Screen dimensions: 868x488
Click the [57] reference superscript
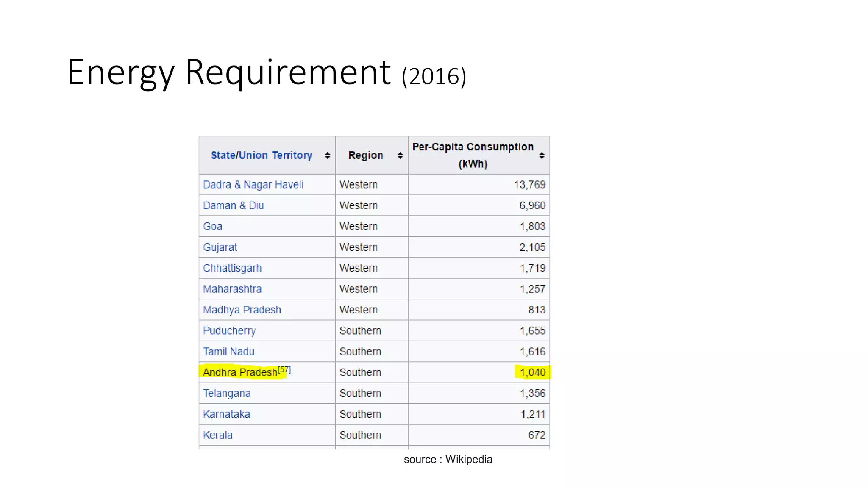284,369
